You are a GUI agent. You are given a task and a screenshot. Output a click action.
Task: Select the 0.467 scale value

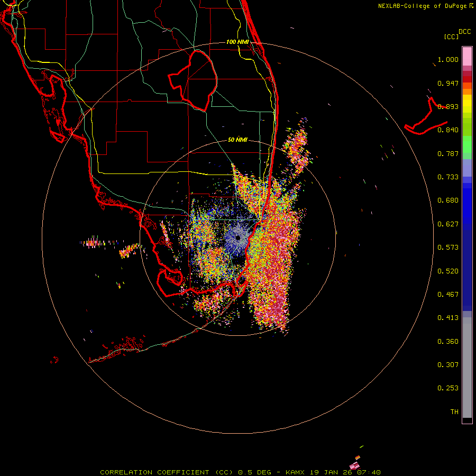pos(448,295)
